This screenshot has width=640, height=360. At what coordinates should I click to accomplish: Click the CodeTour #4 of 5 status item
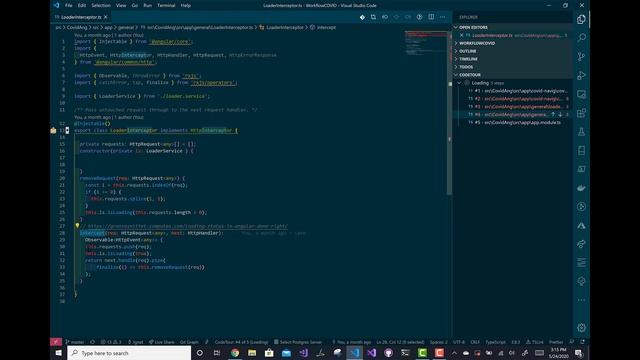[x=241, y=342]
